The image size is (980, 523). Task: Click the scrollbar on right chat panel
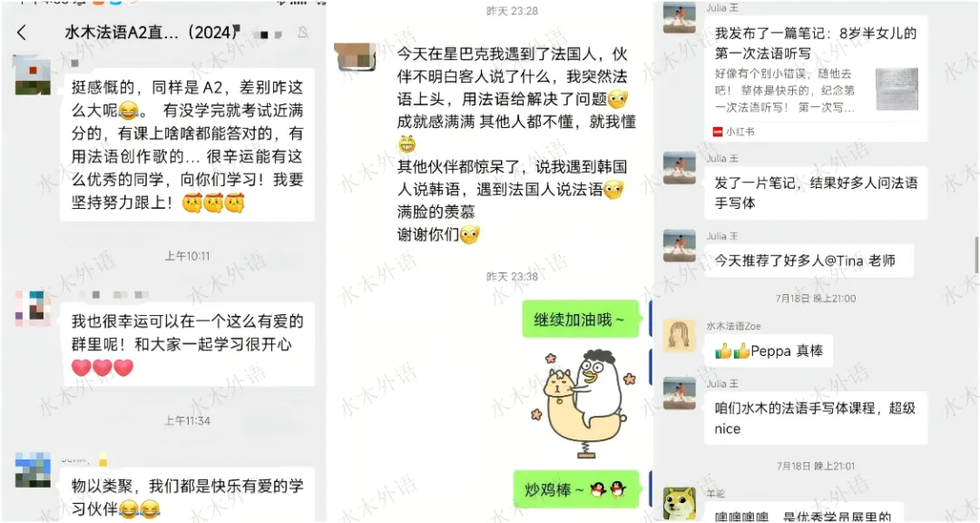coord(976,255)
